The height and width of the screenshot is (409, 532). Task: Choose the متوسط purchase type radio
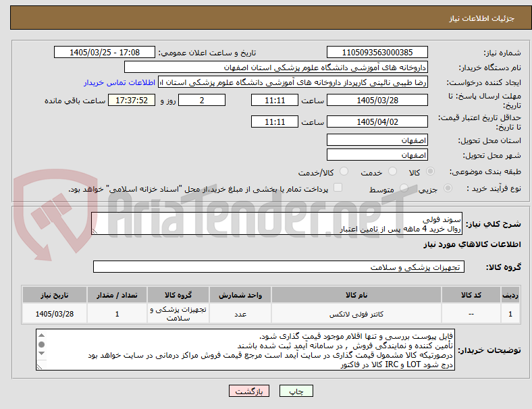point(404,188)
